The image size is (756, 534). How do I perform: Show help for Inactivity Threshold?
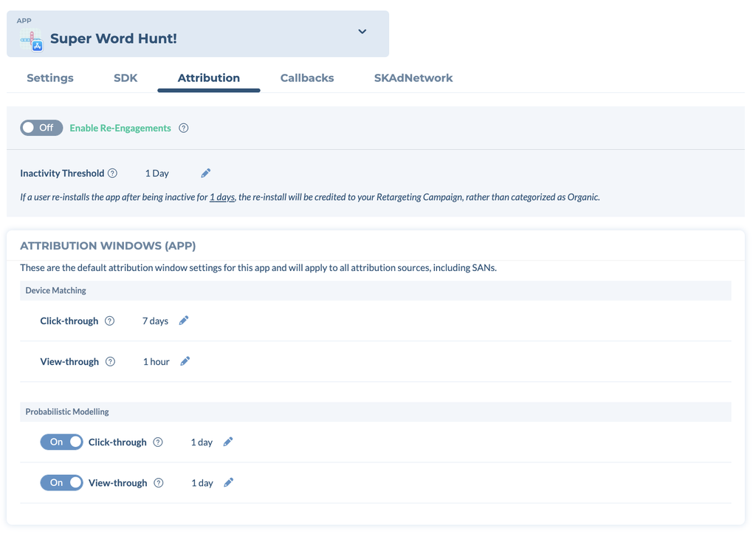pos(112,173)
